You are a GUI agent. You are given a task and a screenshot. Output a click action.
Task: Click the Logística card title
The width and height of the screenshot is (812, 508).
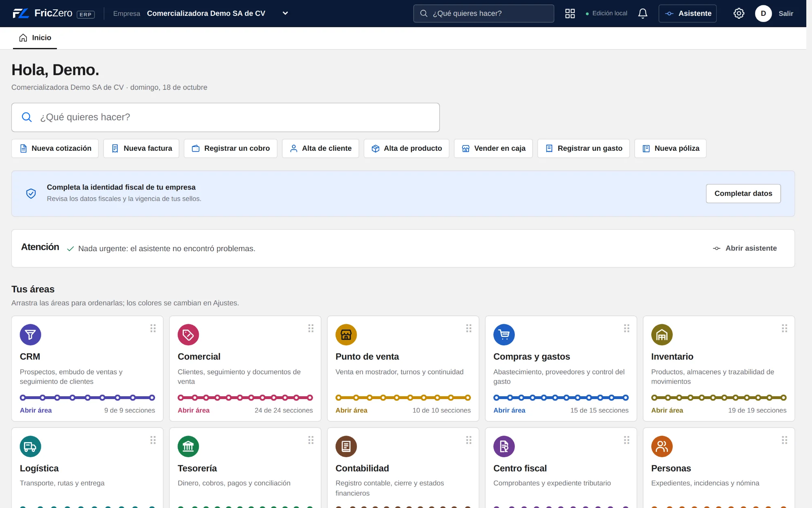pyautogui.click(x=39, y=469)
